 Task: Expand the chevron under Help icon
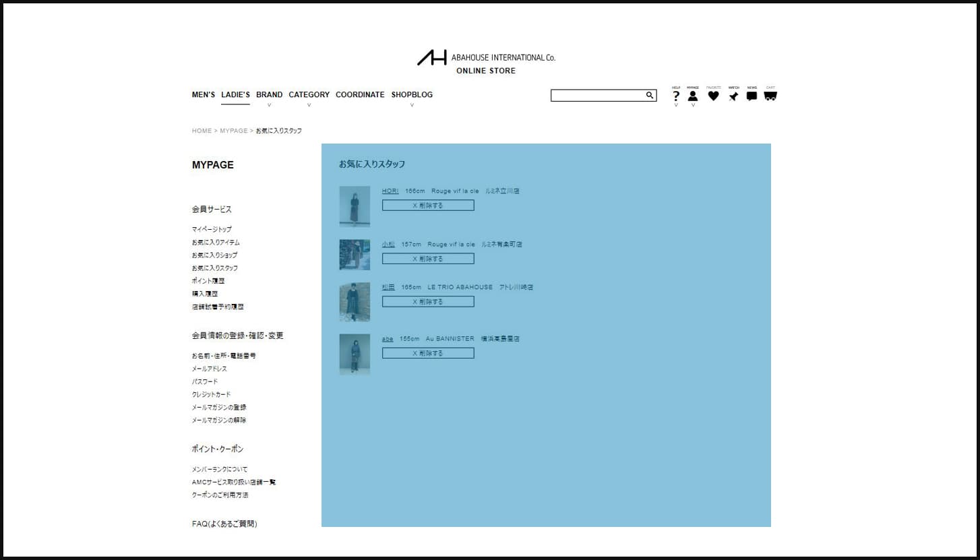676,105
